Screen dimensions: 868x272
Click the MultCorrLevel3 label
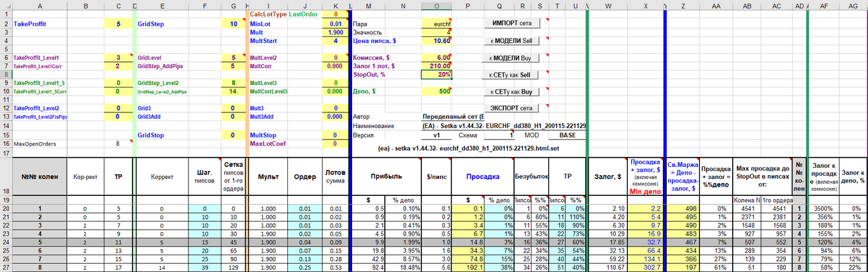(x=268, y=92)
